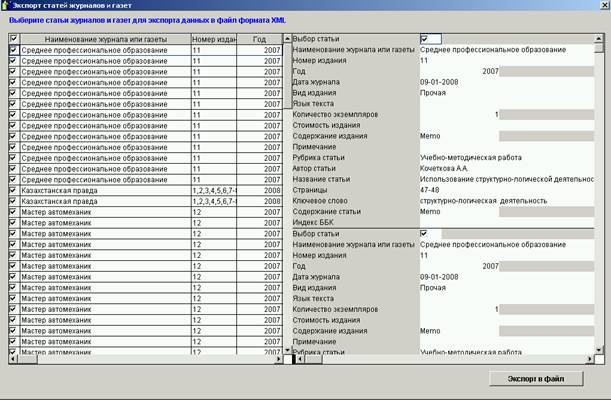Image resolution: width=611 pixels, height=400 pixels.
Task: Click the first "Дата журнала" field label
Action: pyautogui.click(x=316, y=82)
